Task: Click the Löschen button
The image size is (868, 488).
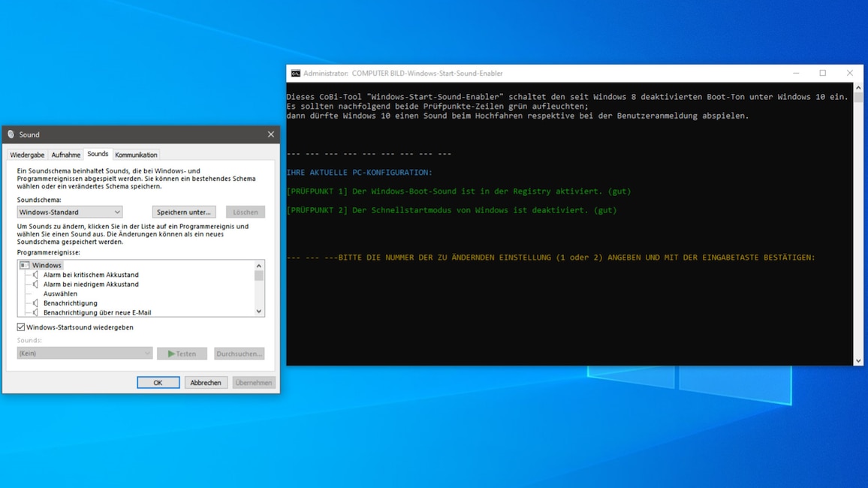Action: coord(246,212)
